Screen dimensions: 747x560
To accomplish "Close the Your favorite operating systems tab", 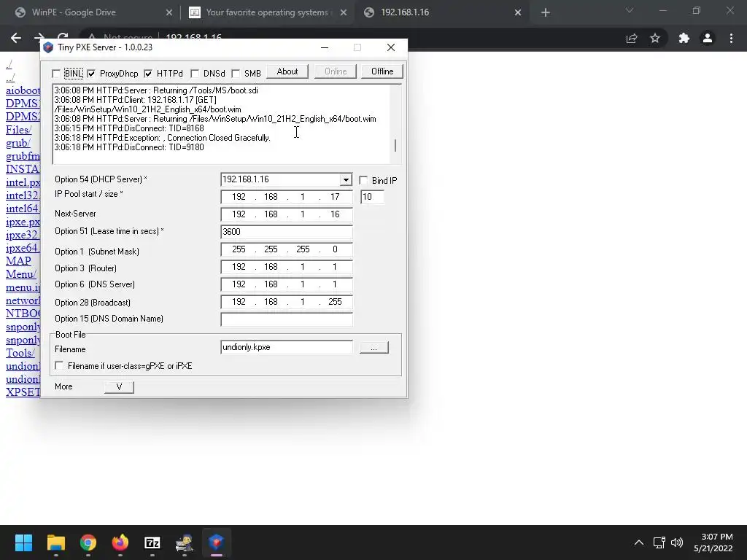I will click(x=344, y=12).
